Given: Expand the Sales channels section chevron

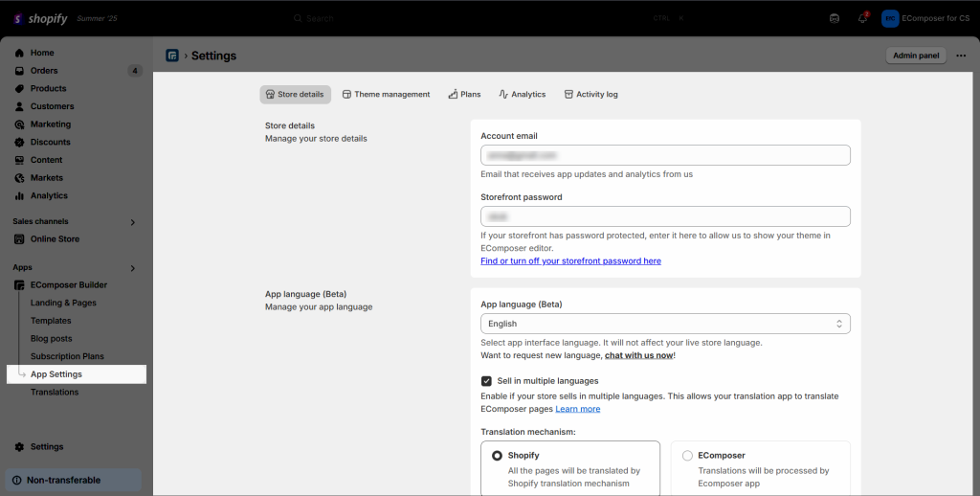Looking at the screenshot, I should coord(132,222).
